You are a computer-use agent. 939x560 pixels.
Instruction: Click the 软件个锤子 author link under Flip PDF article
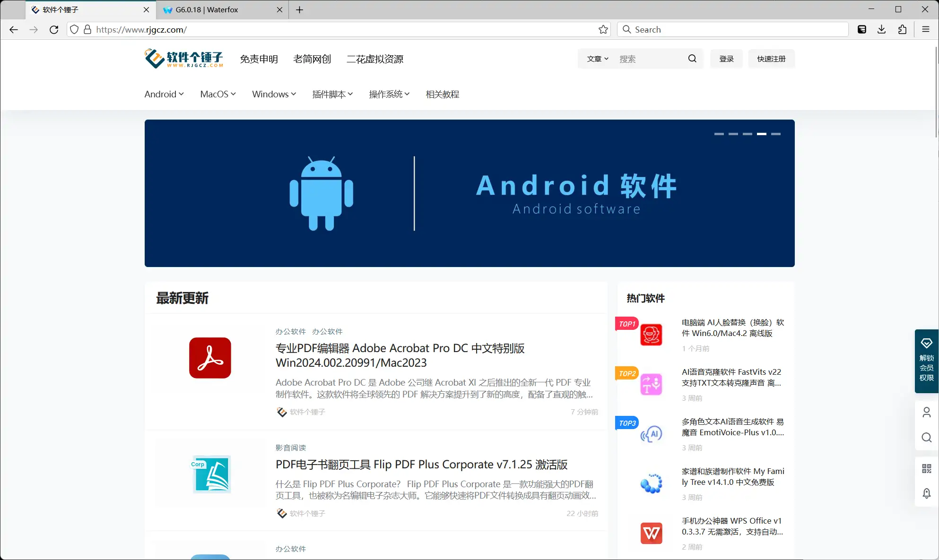click(307, 513)
